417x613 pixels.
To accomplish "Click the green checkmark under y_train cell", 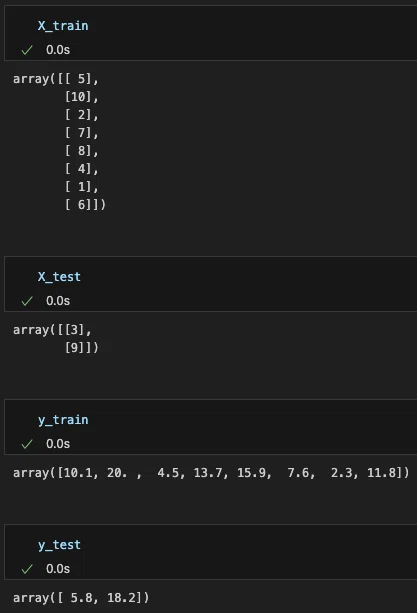I will tap(27, 444).
